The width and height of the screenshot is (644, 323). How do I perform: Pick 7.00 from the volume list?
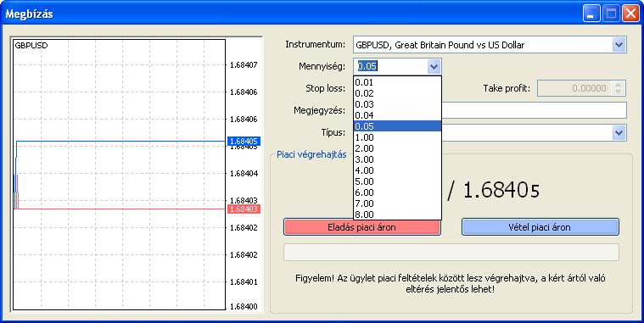(x=397, y=203)
